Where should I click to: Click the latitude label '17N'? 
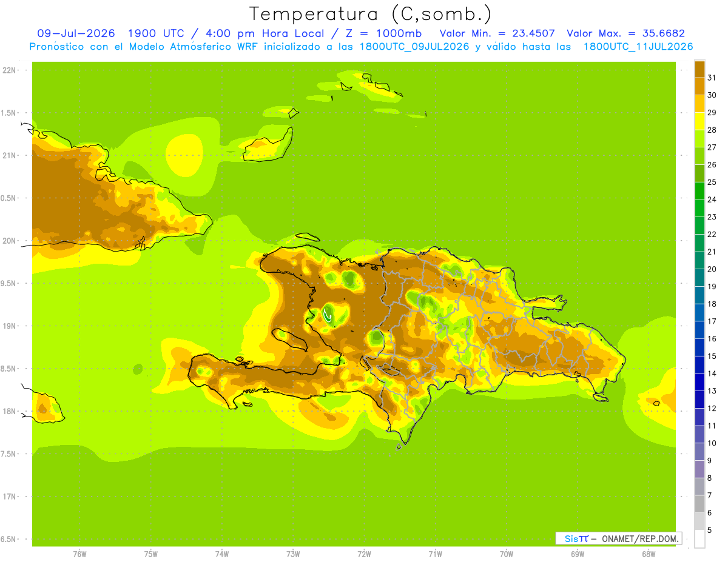pyautogui.click(x=9, y=497)
